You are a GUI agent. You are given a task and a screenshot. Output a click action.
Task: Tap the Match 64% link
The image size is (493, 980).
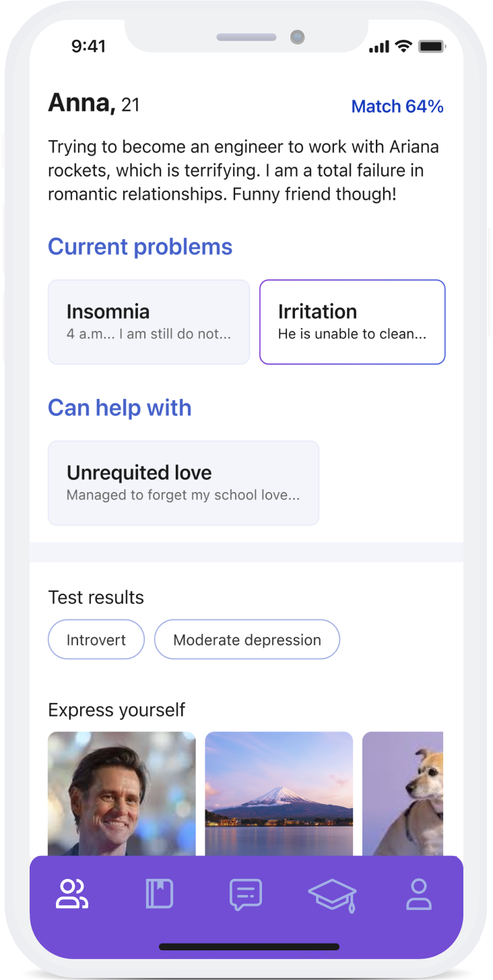[x=397, y=106]
